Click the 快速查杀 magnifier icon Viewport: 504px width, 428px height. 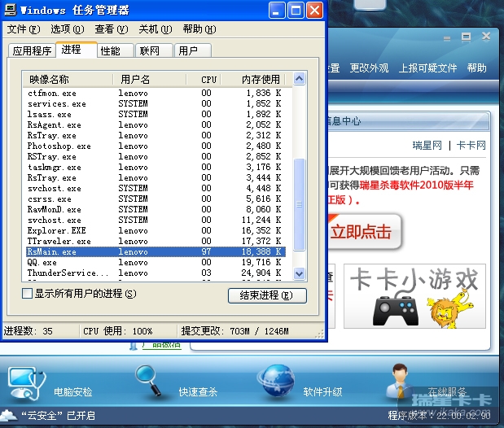[148, 381]
